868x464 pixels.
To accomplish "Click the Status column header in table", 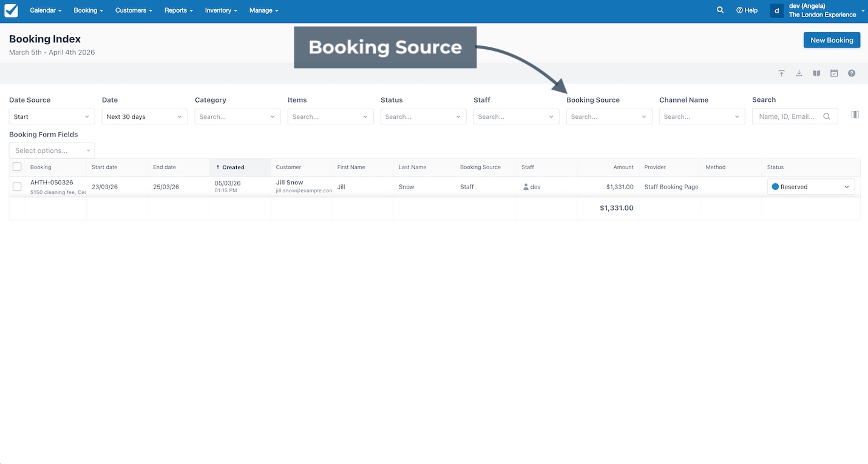I will (x=810, y=167).
